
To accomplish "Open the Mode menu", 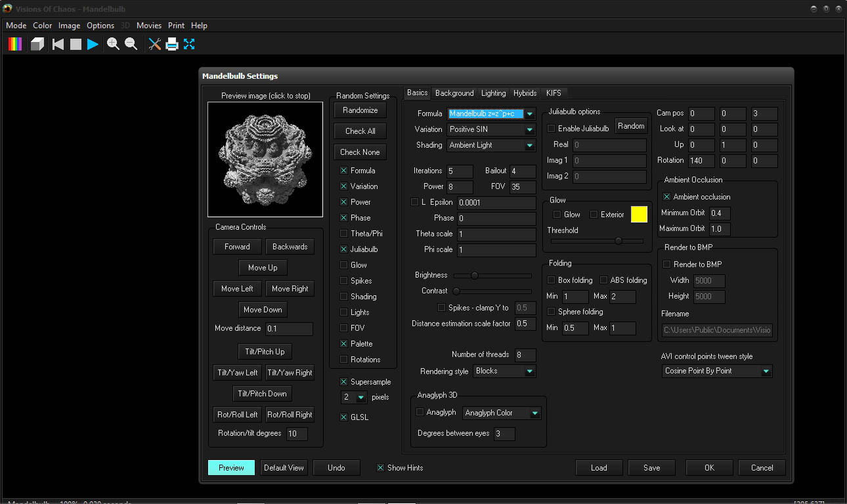I will tap(16, 26).
